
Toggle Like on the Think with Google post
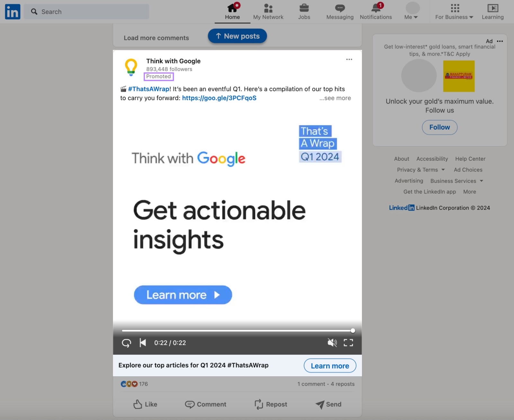[x=145, y=404]
